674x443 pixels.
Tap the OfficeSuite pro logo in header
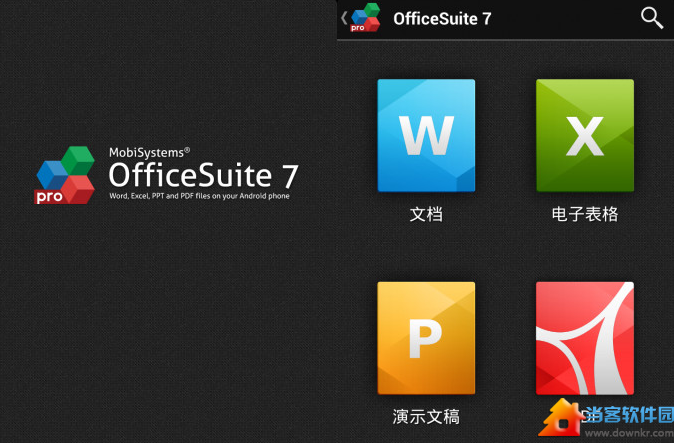pos(365,18)
